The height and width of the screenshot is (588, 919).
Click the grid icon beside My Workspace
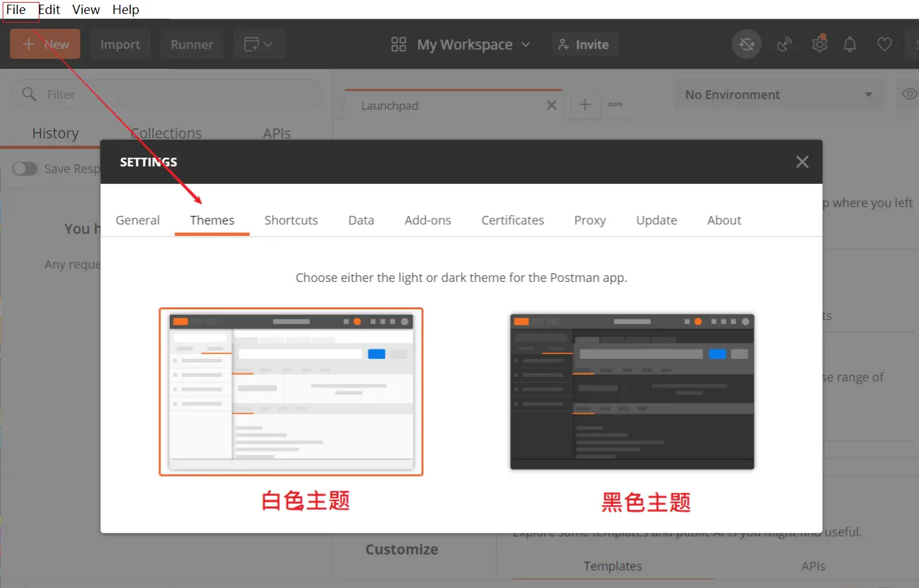click(398, 43)
